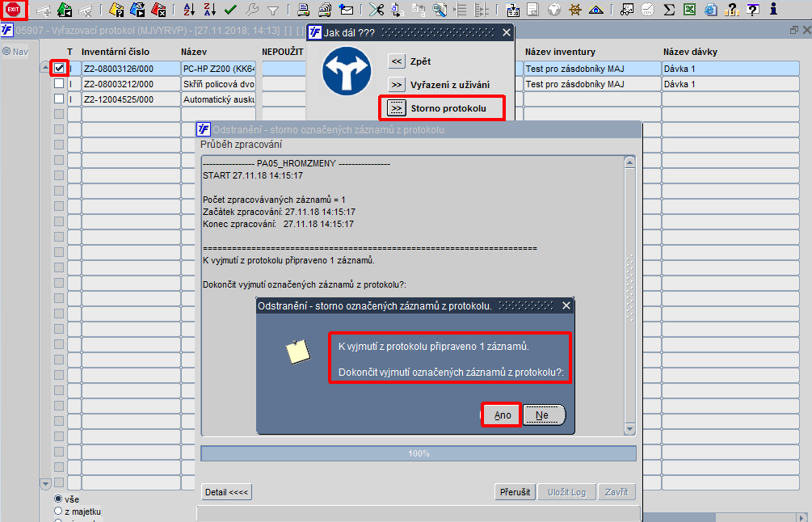
Task: Click the black info 'i' icon
Action: point(773,9)
